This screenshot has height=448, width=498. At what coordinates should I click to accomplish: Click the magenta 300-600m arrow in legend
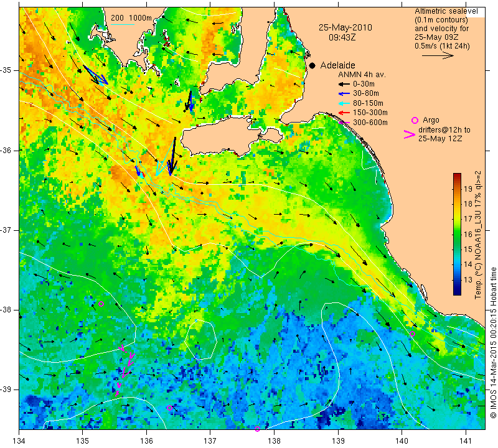(x=344, y=123)
